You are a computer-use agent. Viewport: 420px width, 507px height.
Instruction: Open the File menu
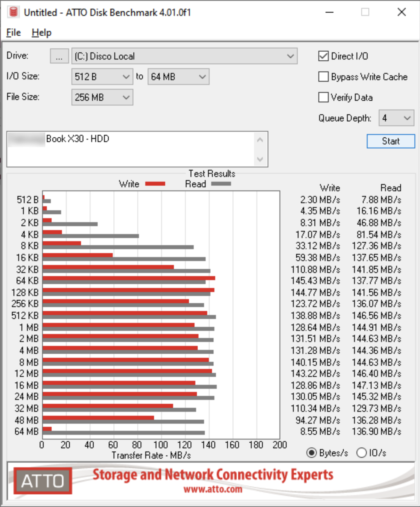(14, 32)
